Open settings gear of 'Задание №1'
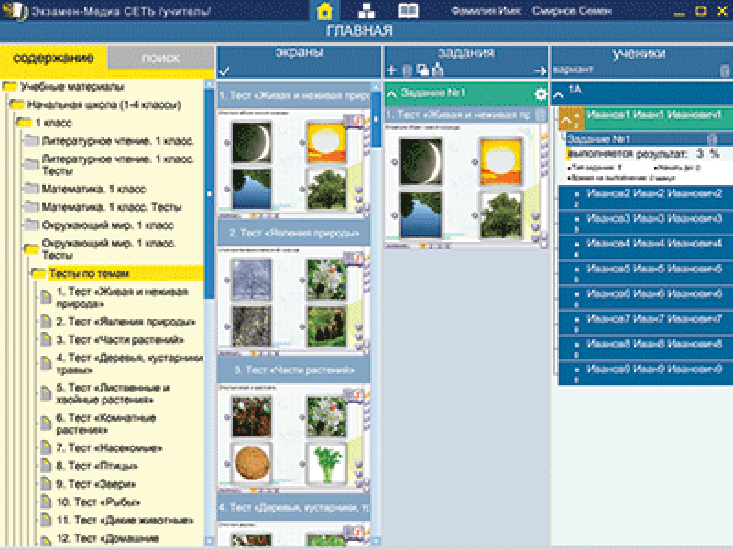This screenshot has width=733, height=550. [540, 94]
